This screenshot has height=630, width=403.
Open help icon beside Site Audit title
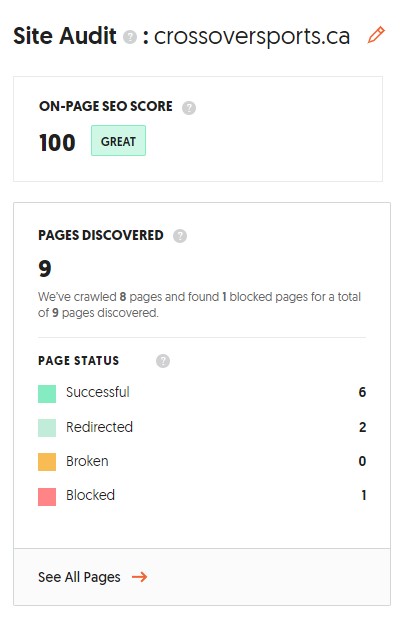tap(130, 37)
